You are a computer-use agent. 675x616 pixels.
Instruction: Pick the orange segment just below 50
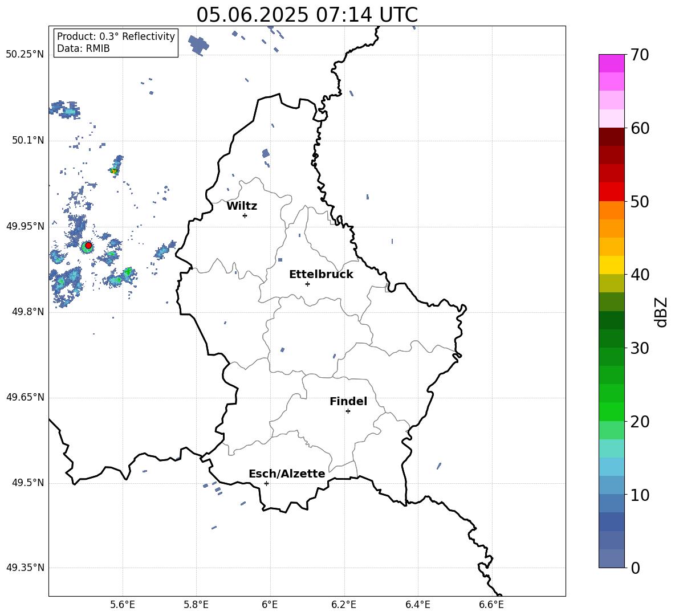coord(612,210)
